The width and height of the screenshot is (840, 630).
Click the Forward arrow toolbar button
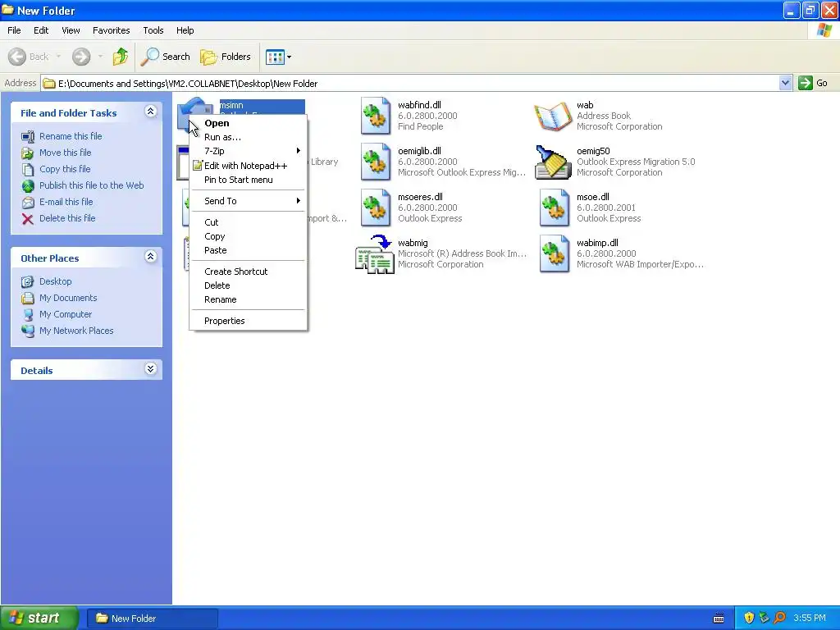81,57
